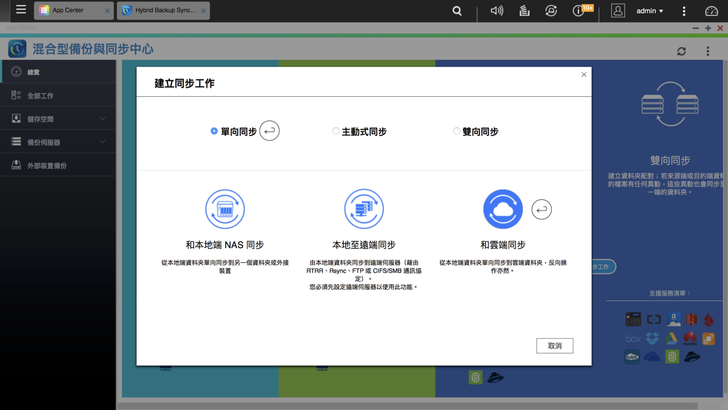Select the 和雲端同步 cloud icon
728x410 pixels.
(503, 210)
